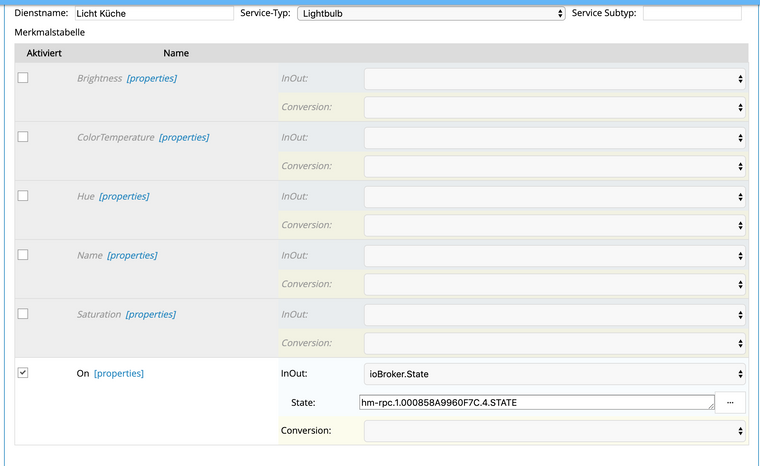This screenshot has width=760, height=466.
Task: Click the Merkmalstabelle label
Action: (49, 32)
